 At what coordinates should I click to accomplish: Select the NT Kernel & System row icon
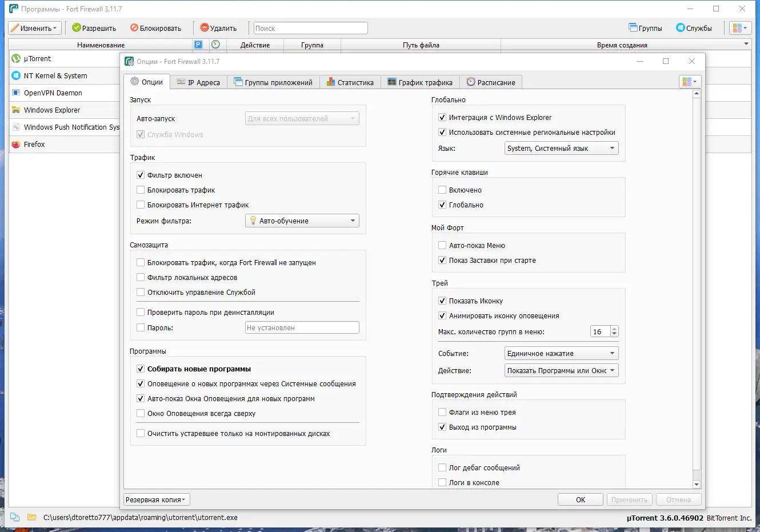[x=16, y=75]
